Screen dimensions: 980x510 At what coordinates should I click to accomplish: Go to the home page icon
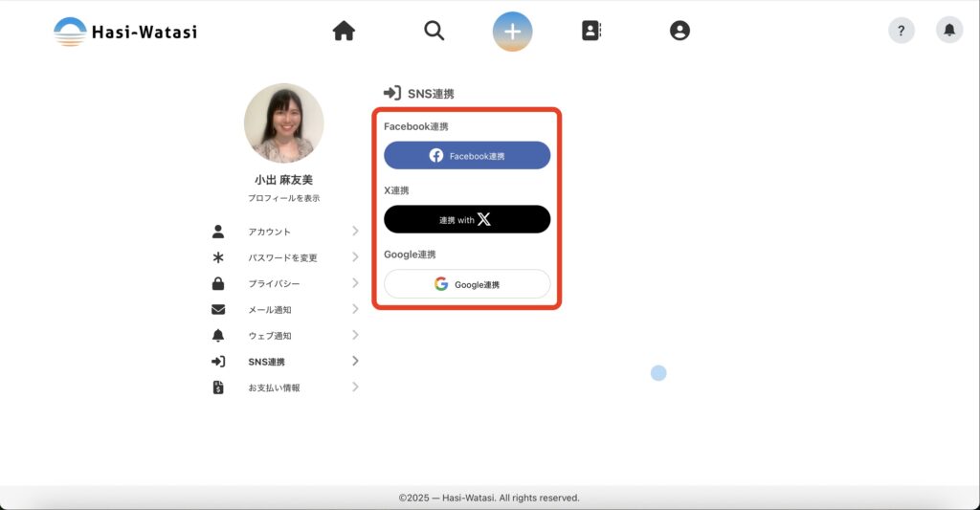[344, 32]
